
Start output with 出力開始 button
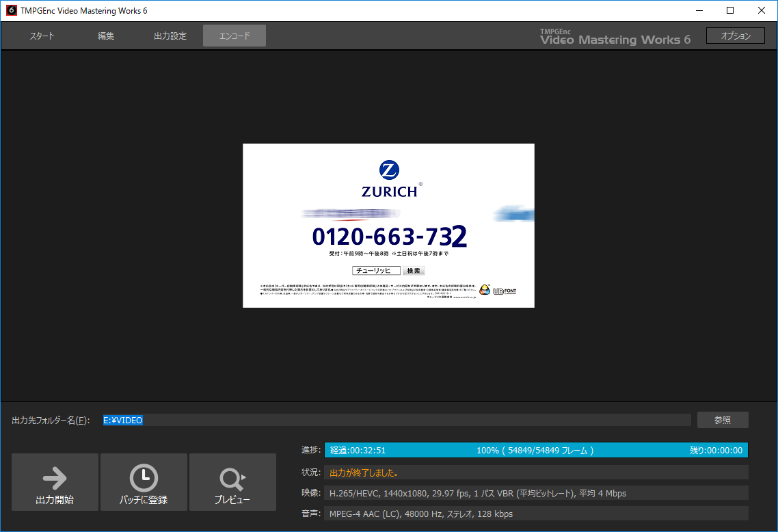[x=55, y=482]
